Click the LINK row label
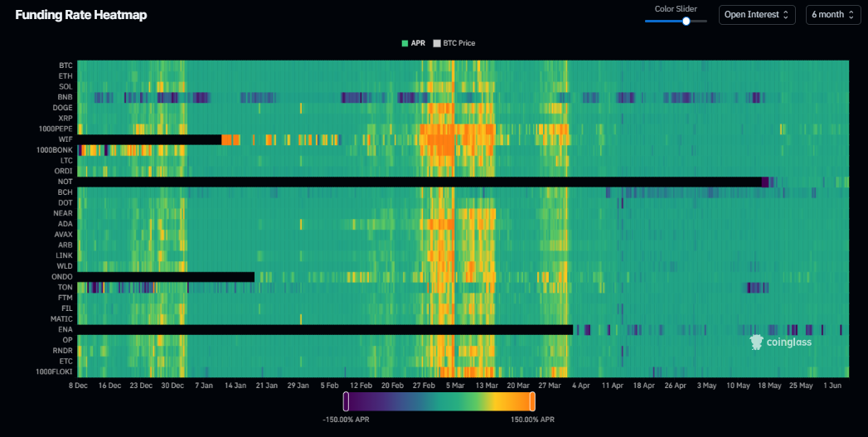Image resolution: width=868 pixels, height=437 pixels. pyautogui.click(x=64, y=255)
